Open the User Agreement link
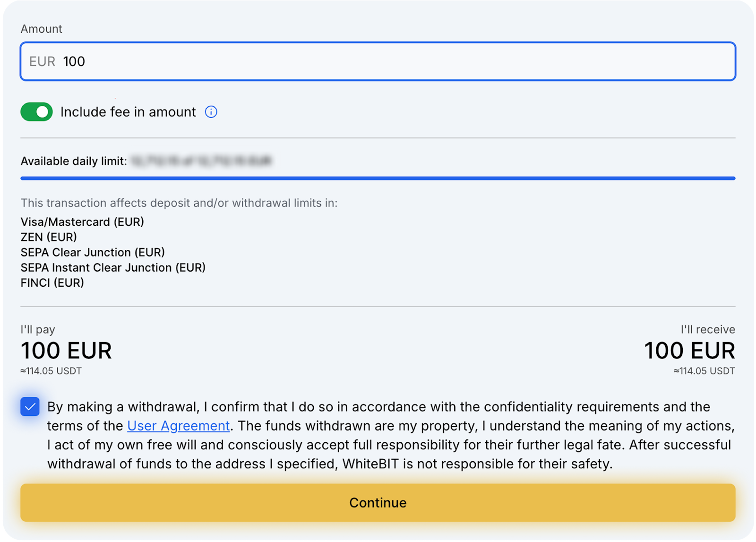 [x=178, y=426]
